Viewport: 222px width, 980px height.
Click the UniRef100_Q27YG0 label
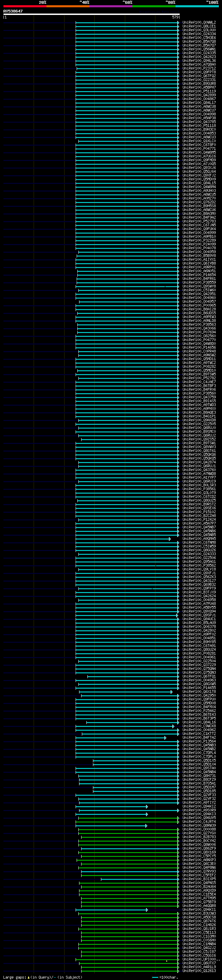[199, 833]
